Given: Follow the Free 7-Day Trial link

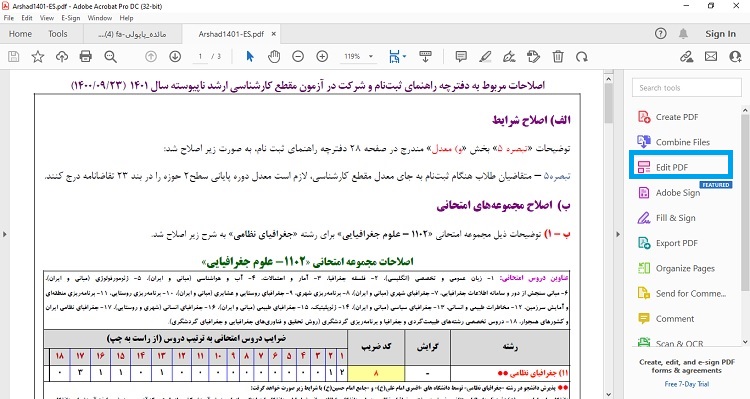Looking at the screenshot, I should pos(687,384).
